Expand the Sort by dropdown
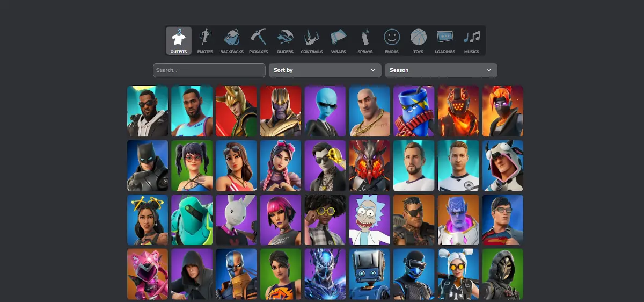The image size is (644, 302). point(325,70)
